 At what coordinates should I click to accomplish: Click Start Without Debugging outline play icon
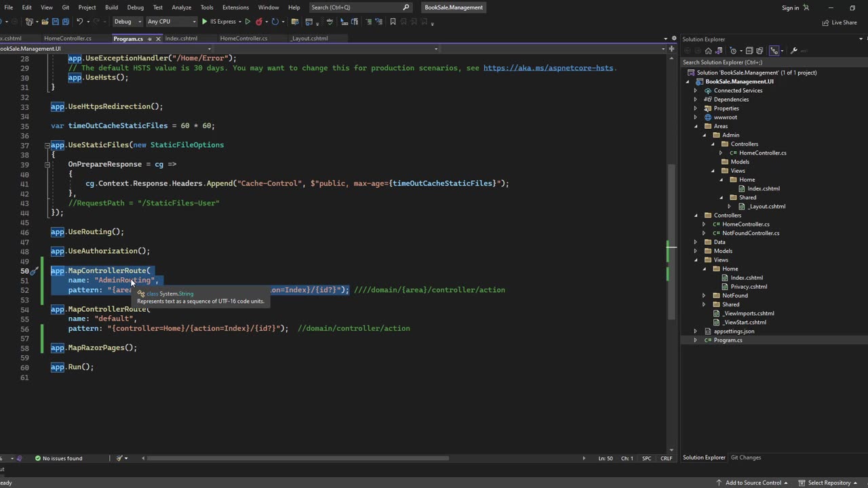(248, 22)
